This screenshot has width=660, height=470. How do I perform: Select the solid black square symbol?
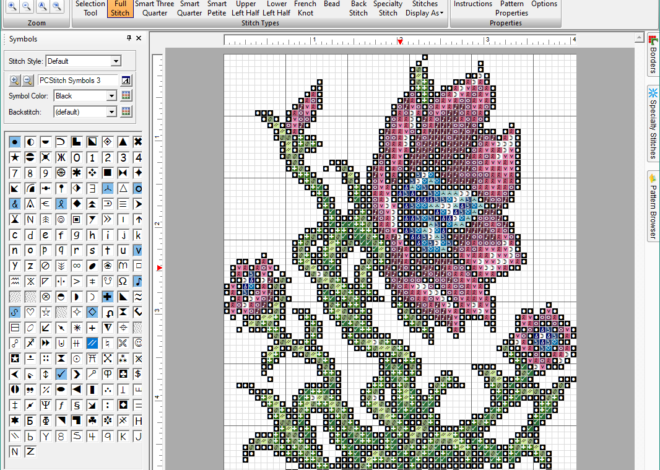pos(107,173)
